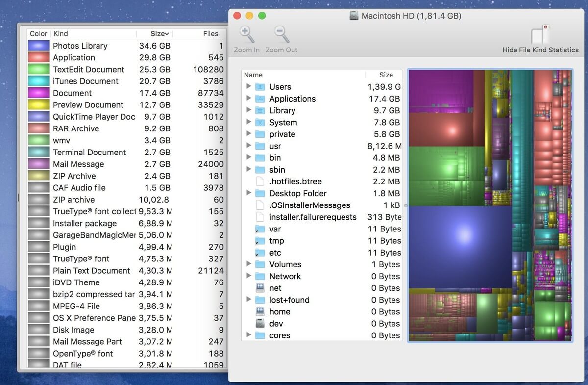Select the .OSInstallerMessages file icon
The image size is (588, 385).
coord(260,205)
